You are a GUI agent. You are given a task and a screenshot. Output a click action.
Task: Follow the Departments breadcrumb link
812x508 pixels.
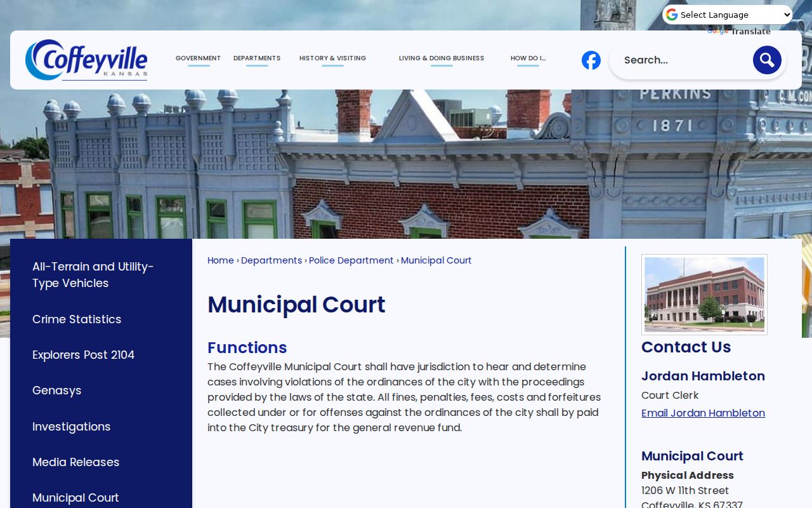[272, 260]
